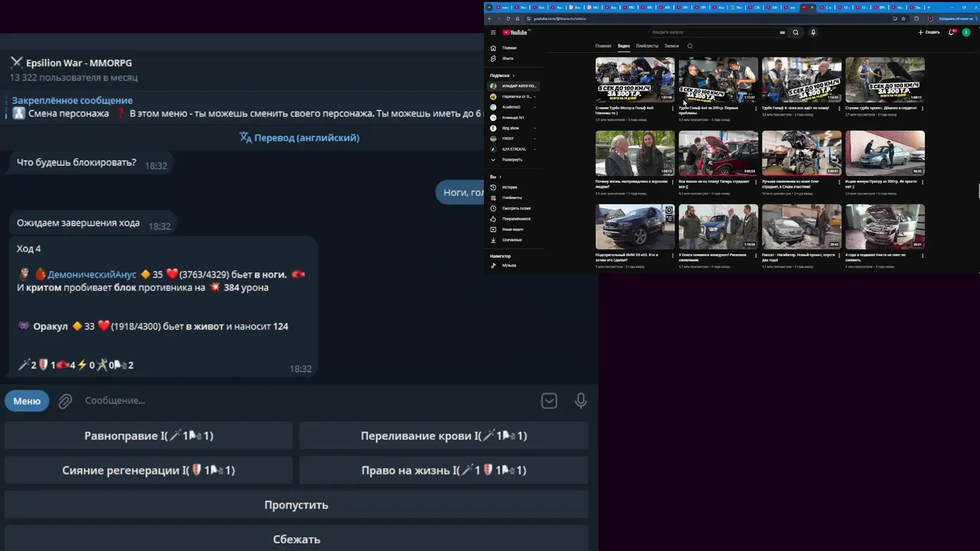Open the browser tab search dropdown
Image resolution: width=980 pixels, height=551 pixels.
click(488, 8)
